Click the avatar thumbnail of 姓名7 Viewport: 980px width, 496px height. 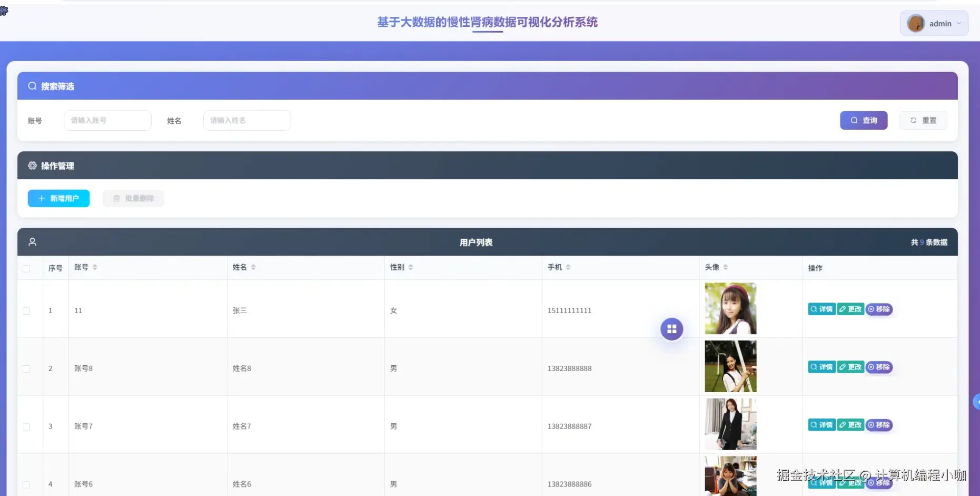(x=730, y=424)
